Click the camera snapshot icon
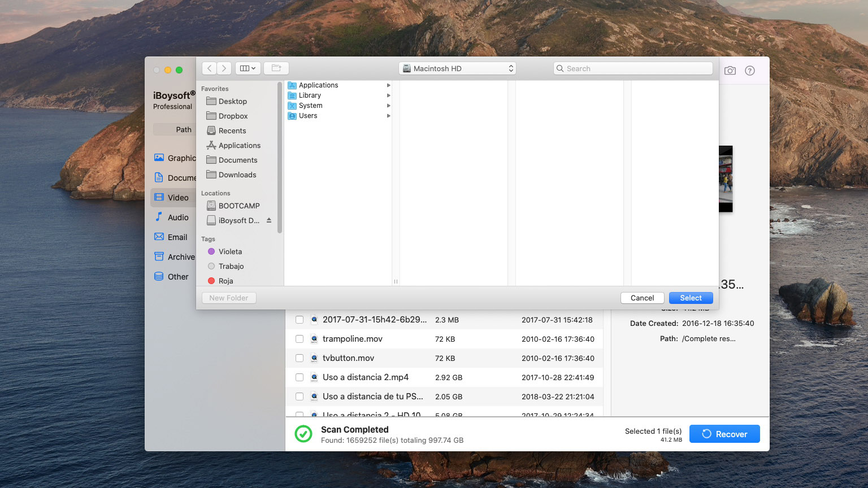 click(730, 71)
